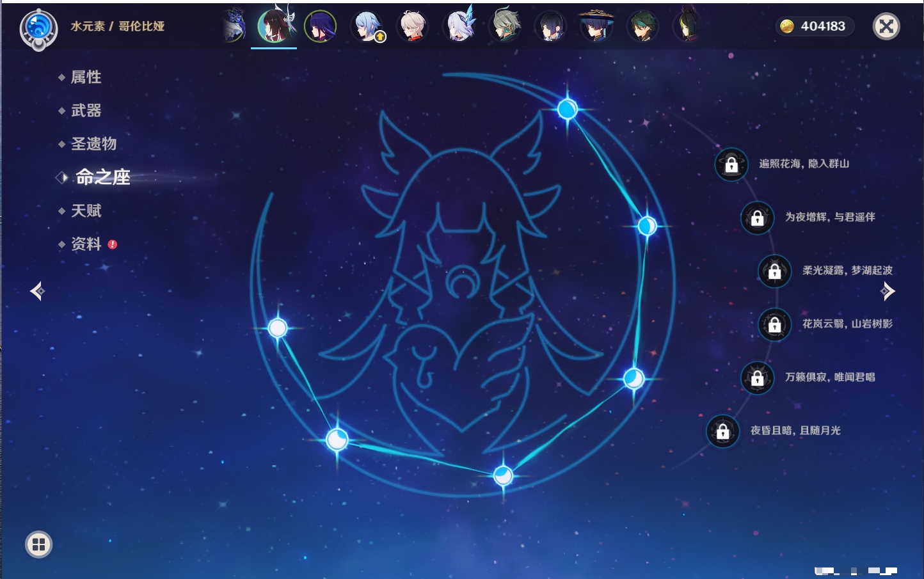The width and height of the screenshot is (924, 579).
Task: Switch to the dark bob-haired character avatar
Action: 551,26
